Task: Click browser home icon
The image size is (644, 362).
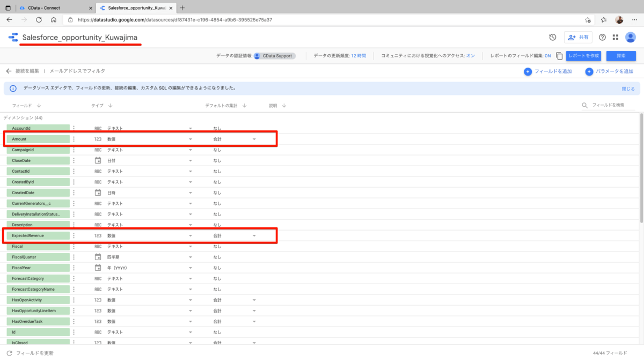Action: point(54,19)
